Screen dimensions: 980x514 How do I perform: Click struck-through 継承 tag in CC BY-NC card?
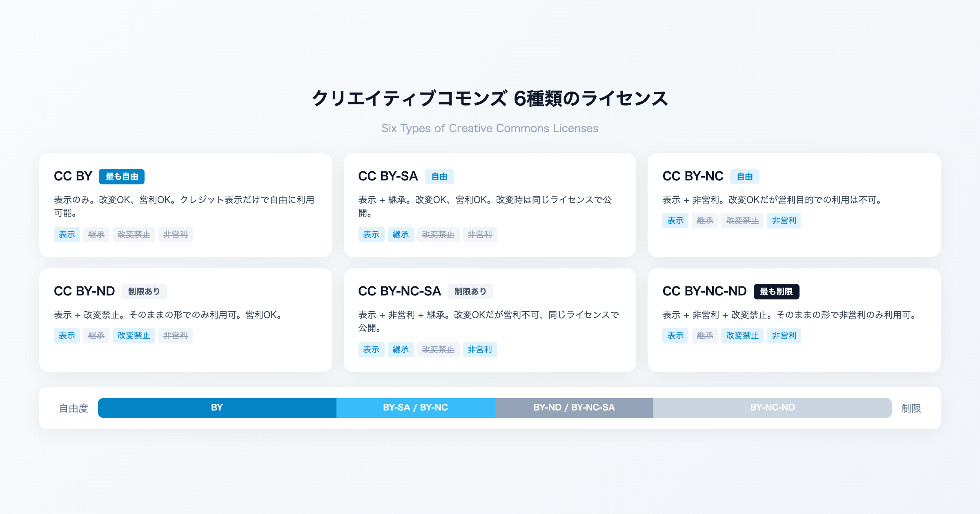[705, 221]
